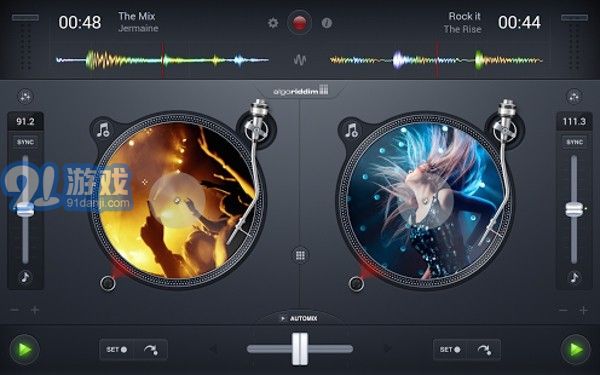Screen dimensions: 600x375
Task: Click the left crossfader arrow
Action: [x=213, y=349]
